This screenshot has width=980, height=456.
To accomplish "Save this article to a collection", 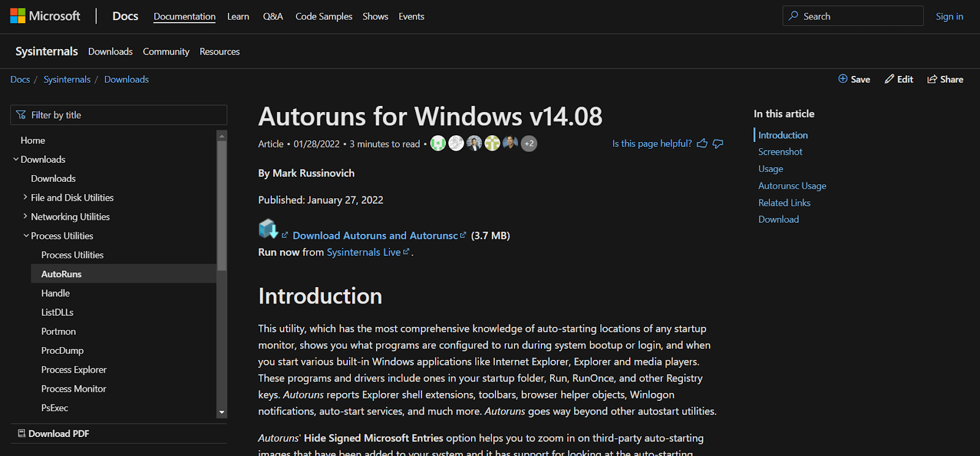I will 854,79.
